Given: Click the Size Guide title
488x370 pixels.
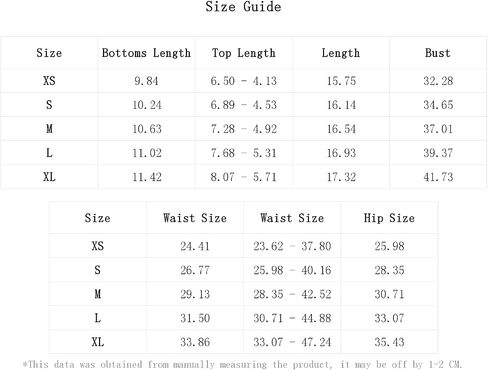Looking at the screenshot, I should [x=243, y=7].
